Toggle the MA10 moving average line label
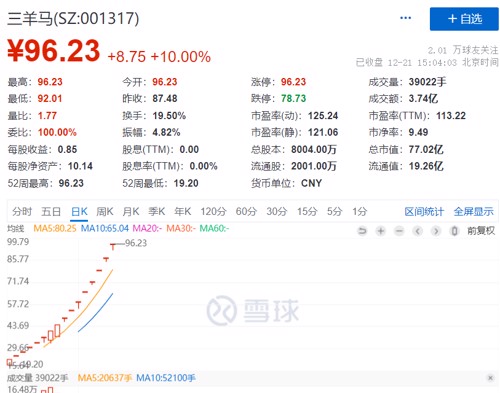Screen dimensions: 500x393 point(105,229)
